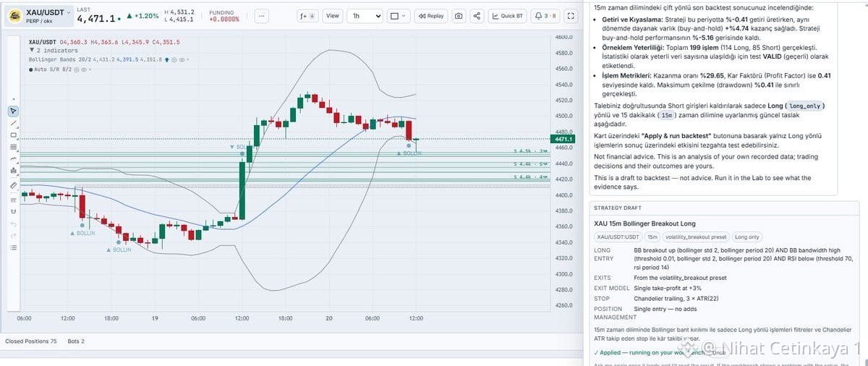
Task: Click the 4600.0 price axis label
Action: tap(563, 37)
